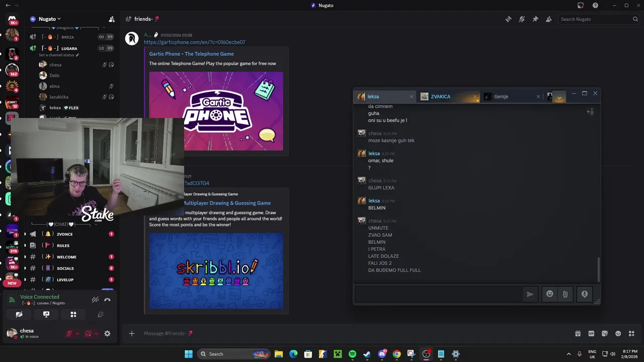The height and width of the screenshot is (362, 644).
Task: Open the upload plus button in Discord
Action: click(x=132, y=333)
